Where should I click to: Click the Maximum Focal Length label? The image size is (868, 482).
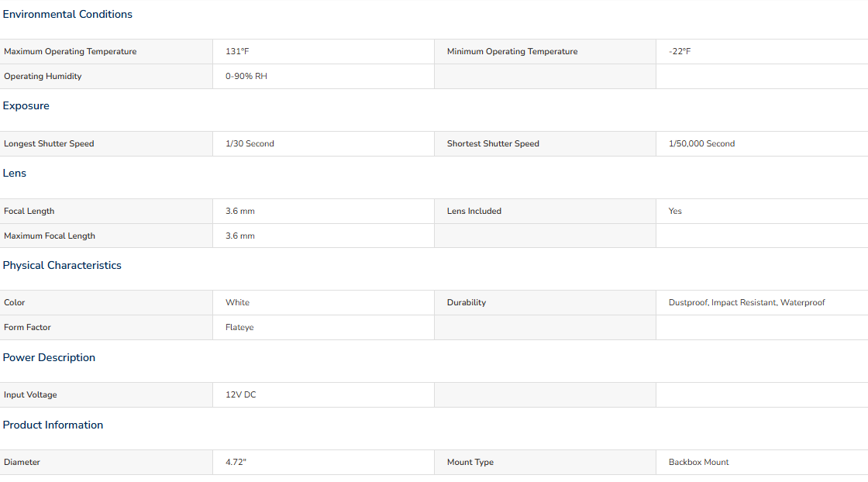[x=50, y=236]
